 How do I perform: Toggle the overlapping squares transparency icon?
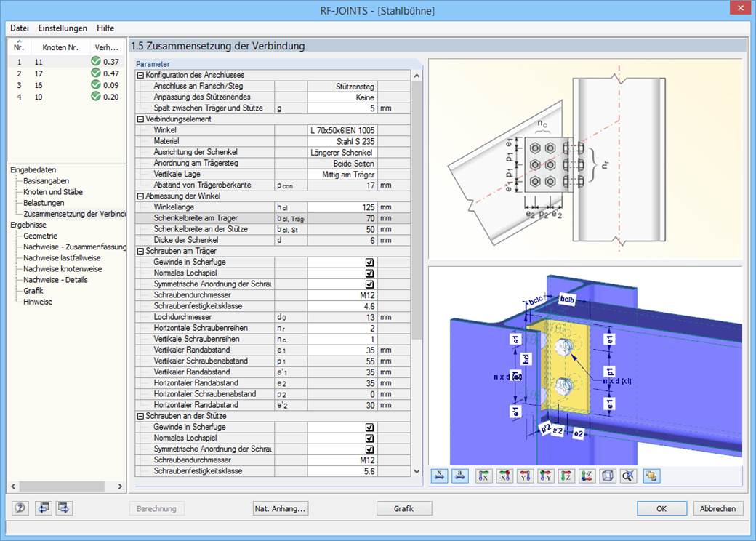point(651,476)
